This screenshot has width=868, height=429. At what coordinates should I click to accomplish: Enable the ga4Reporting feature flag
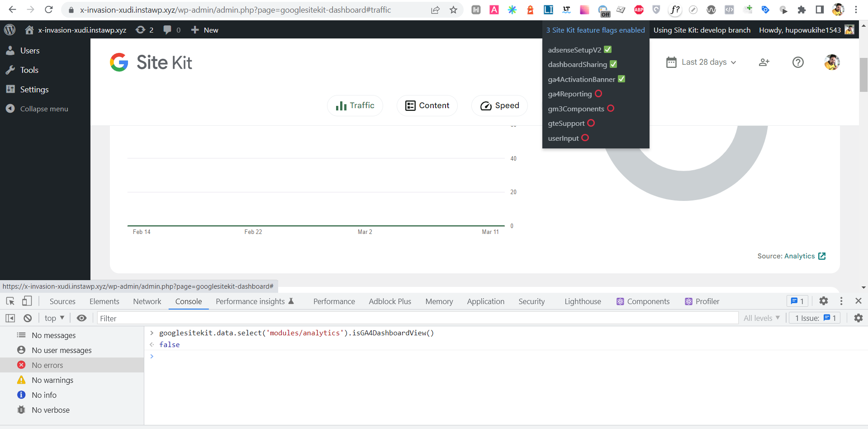[x=598, y=94]
